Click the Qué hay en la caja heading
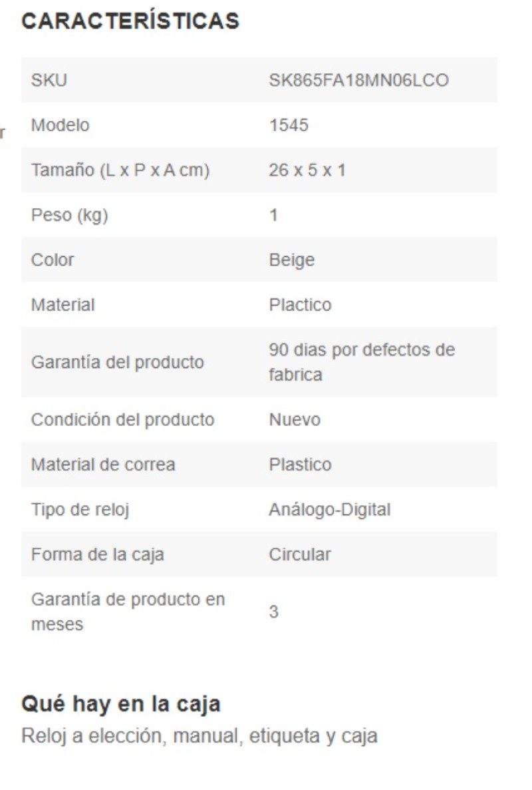The height and width of the screenshot is (790, 532). [121, 704]
